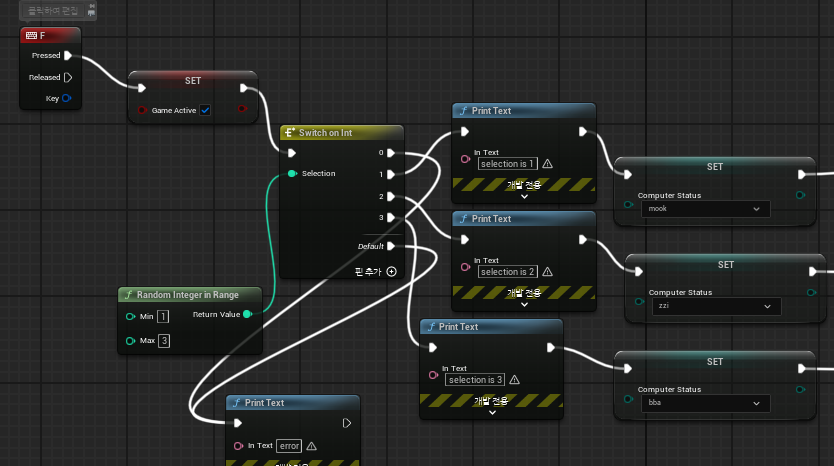Click the blue Key output pin

point(66,98)
